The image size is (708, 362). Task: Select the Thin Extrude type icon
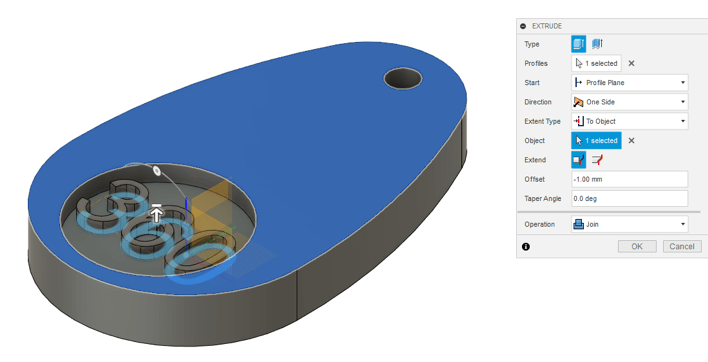pyautogui.click(x=597, y=44)
